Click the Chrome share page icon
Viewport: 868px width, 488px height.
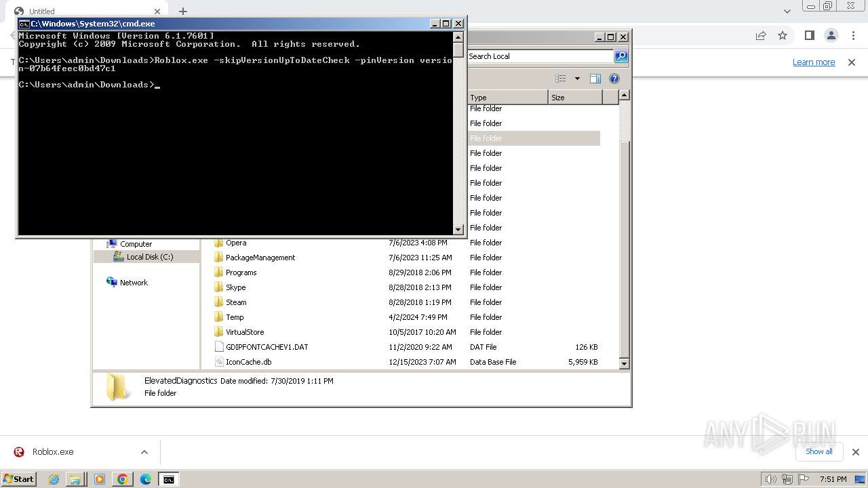(761, 35)
